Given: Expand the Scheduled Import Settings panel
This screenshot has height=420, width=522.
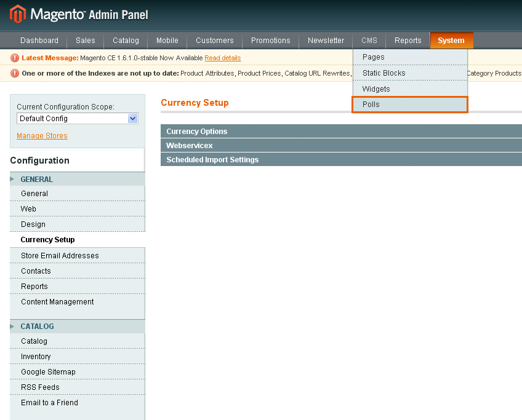Looking at the screenshot, I should click(341, 160).
